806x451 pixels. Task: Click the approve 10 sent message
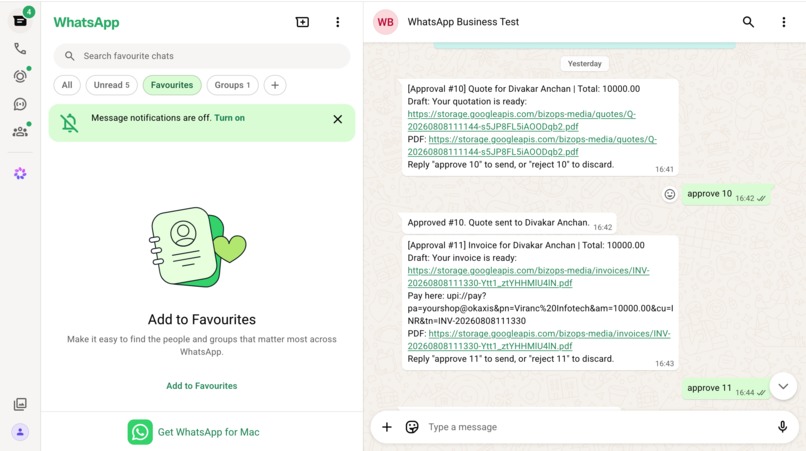726,194
